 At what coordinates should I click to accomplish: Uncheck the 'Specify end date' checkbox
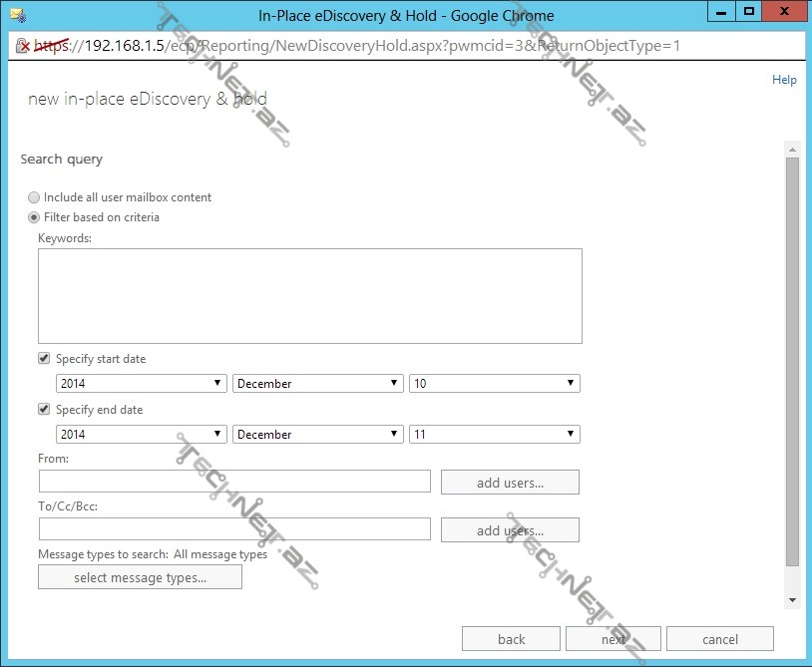44,410
